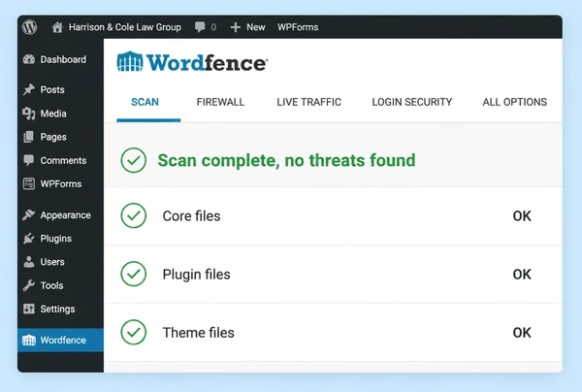Click the Plugins plug icon
The image size is (582, 392).
coord(29,239)
